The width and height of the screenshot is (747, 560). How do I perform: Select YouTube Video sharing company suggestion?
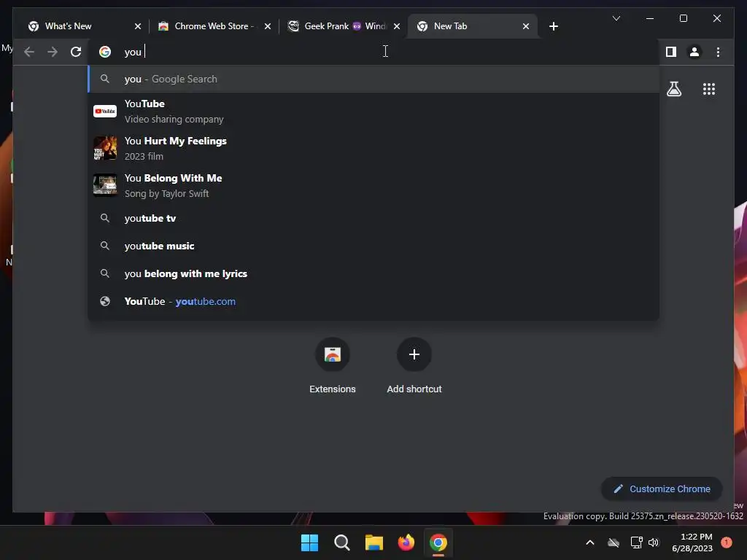point(373,112)
